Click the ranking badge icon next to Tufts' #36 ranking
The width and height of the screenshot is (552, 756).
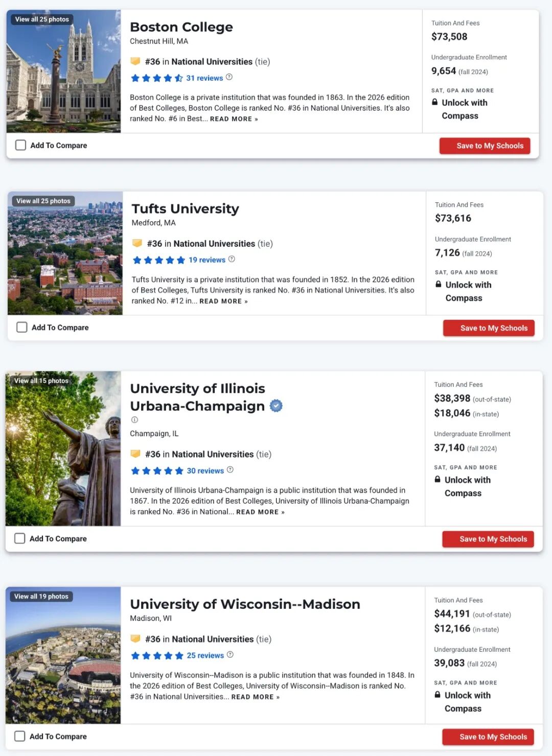137,243
